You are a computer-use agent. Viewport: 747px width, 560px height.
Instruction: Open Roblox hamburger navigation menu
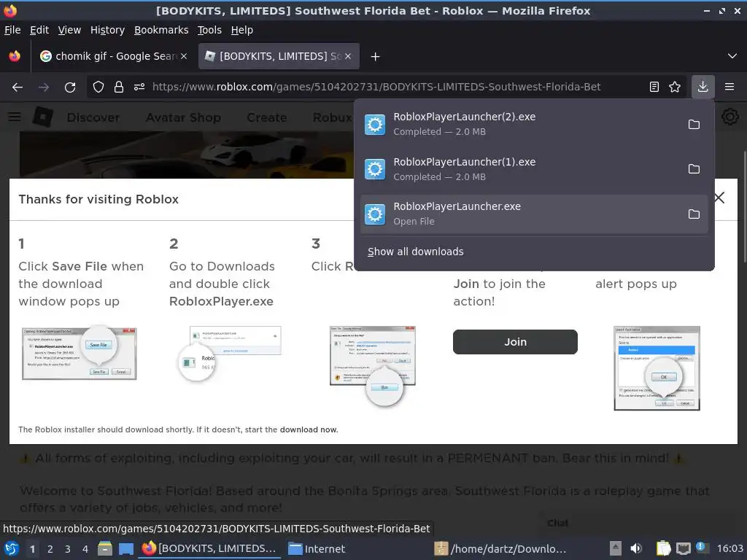15,117
